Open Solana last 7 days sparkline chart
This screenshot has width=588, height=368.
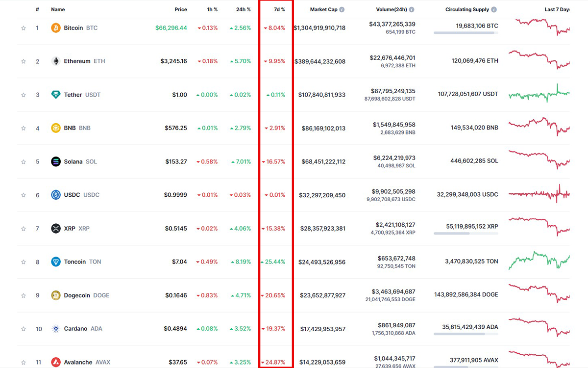pyautogui.click(x=539, y=159)
